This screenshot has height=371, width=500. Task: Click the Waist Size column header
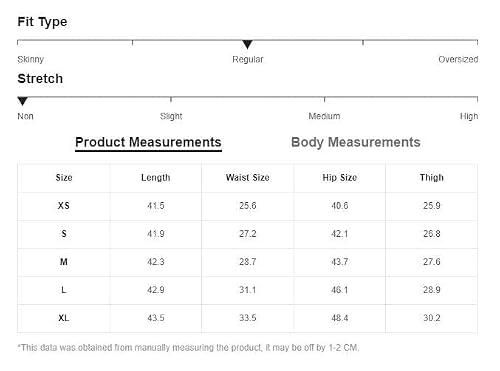click(x=248, y=178)
